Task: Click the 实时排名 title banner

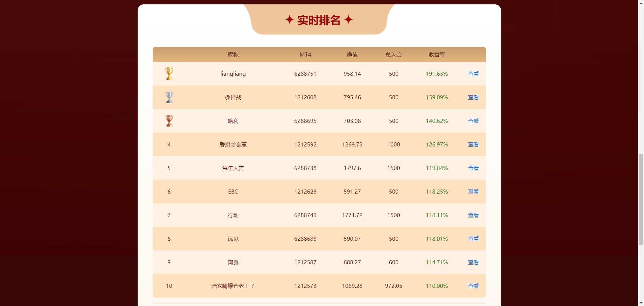Action: tap(319, 20)
